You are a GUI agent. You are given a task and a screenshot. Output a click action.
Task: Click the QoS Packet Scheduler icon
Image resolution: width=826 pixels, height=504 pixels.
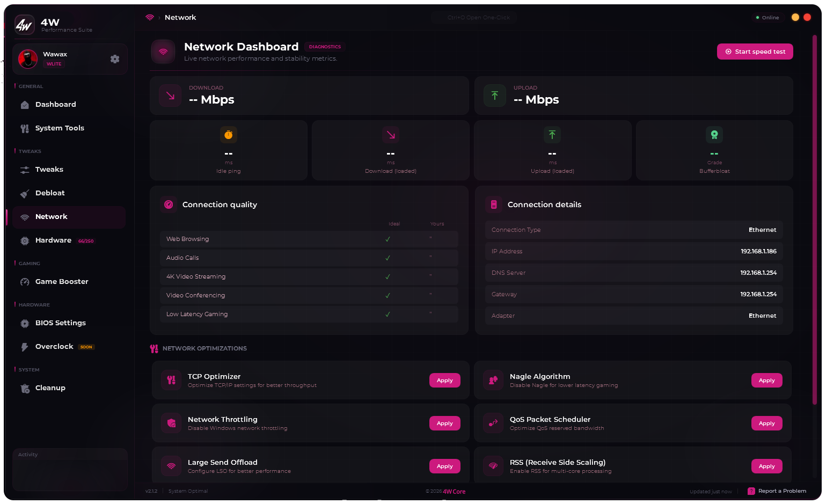coord(493,423)
